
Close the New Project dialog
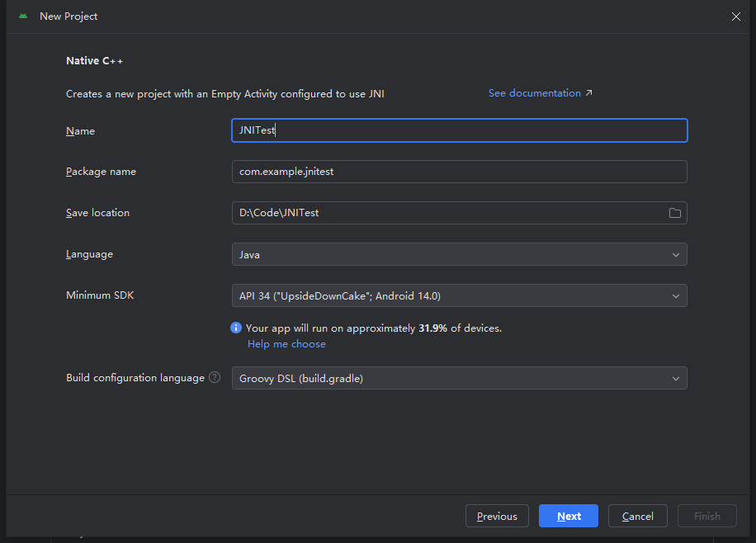pyautogui.click(x=736, y=17)
